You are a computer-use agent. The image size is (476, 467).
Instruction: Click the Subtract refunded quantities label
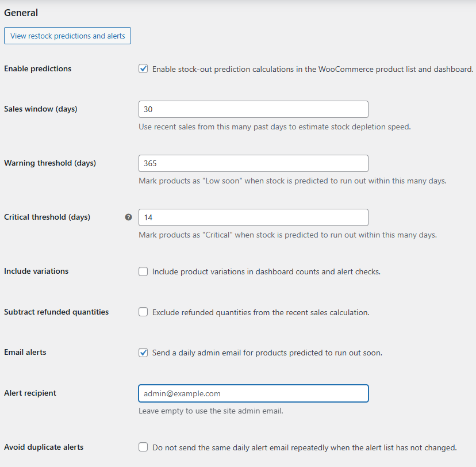click(56, 312)
